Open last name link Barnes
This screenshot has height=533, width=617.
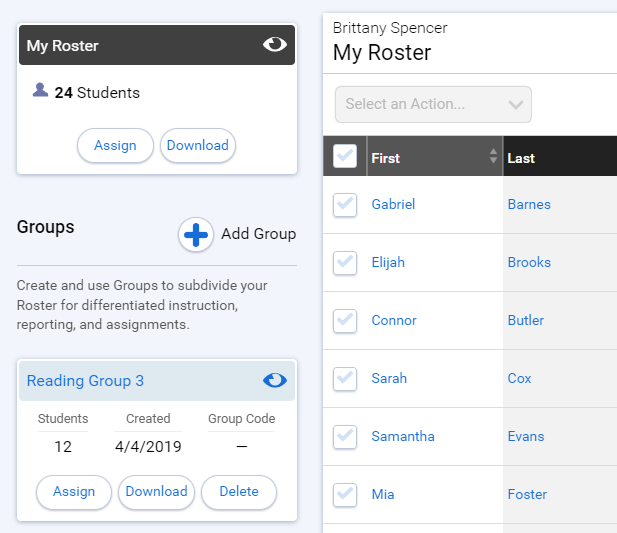point(529,205)
